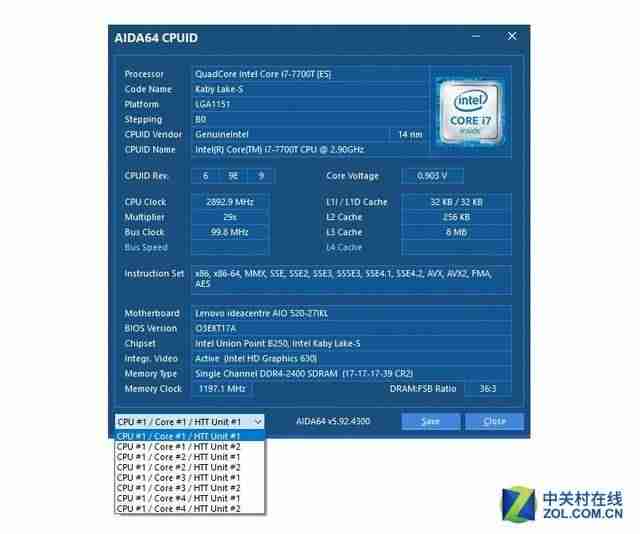Click the Core Voltage value 0.903 V

(432, 176)
